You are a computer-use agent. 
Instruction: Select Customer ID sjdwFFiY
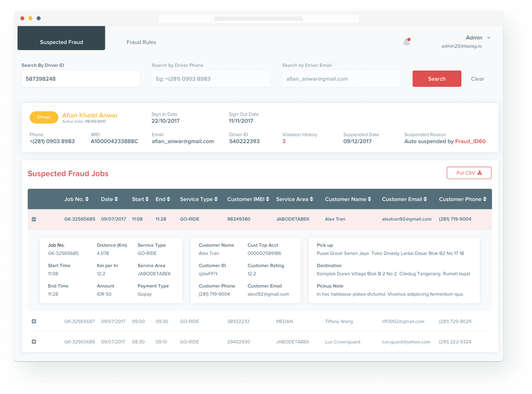[x=208, y=274]
